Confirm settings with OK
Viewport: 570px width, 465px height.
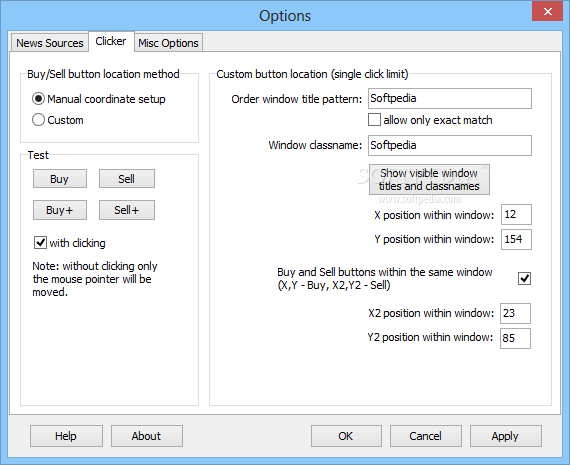[x=346, y=436]
